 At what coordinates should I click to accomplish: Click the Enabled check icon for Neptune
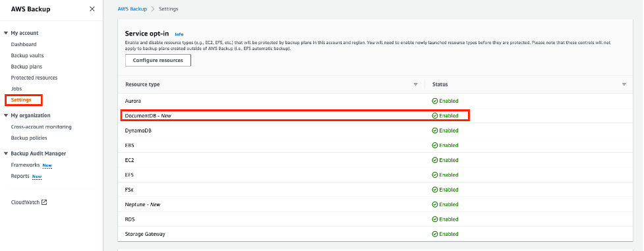tap(435, 205)
